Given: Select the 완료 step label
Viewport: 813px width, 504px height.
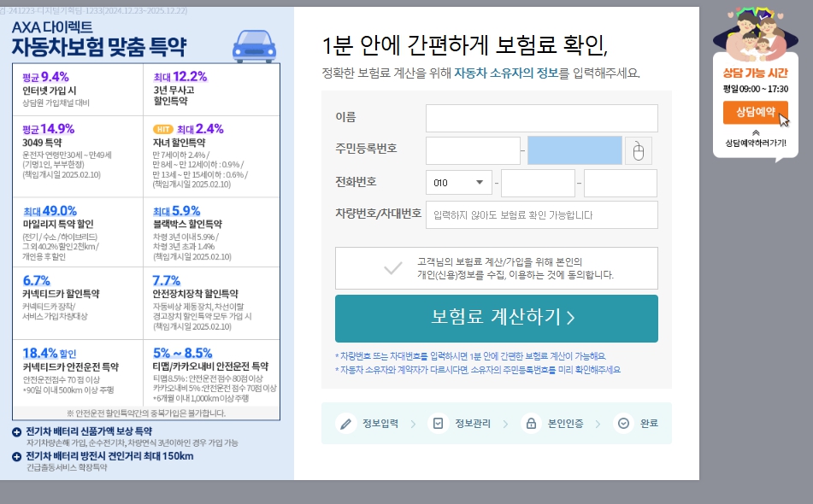Looking at the screenshot, I should [649, 424].
